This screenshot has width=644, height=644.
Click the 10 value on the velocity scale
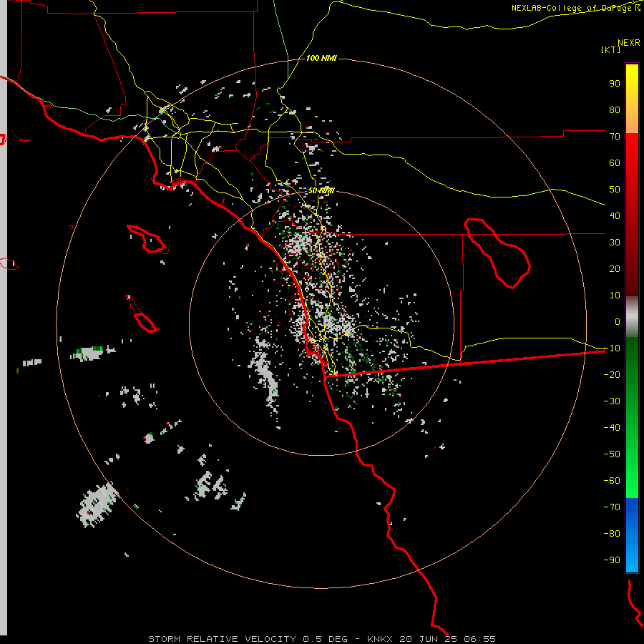pyautogui.click(x=615, y=296)
